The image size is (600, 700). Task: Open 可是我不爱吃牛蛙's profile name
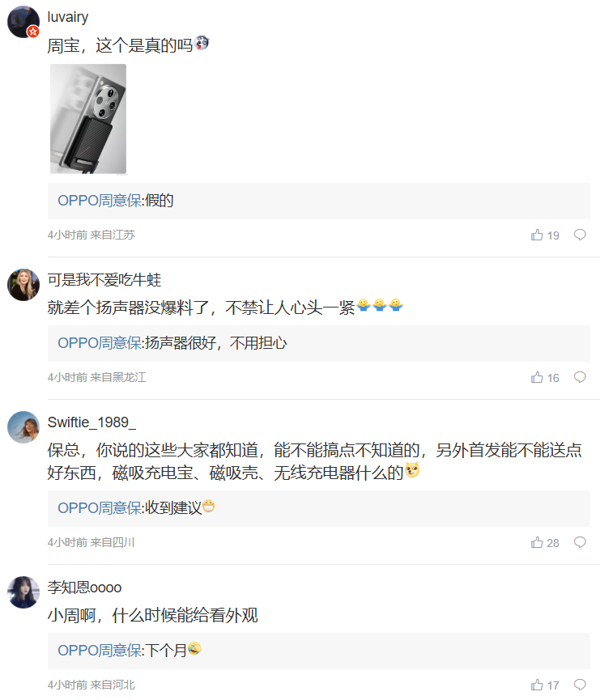[x=104, y=280]
